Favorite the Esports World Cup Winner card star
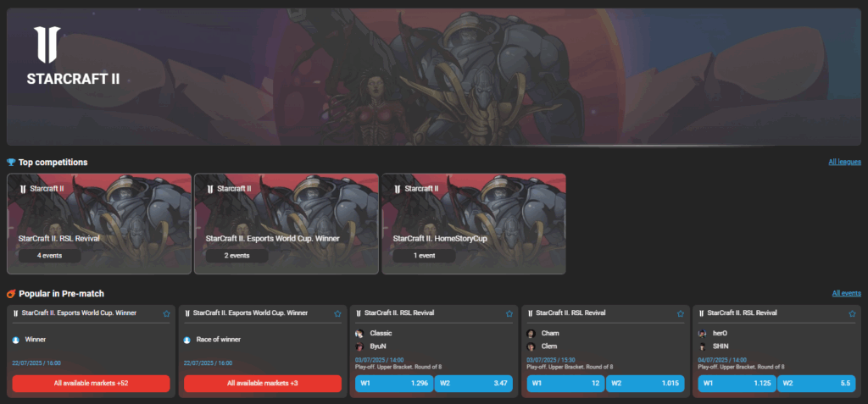The width and height of the screenshot is (868, 404). point(167,313)
